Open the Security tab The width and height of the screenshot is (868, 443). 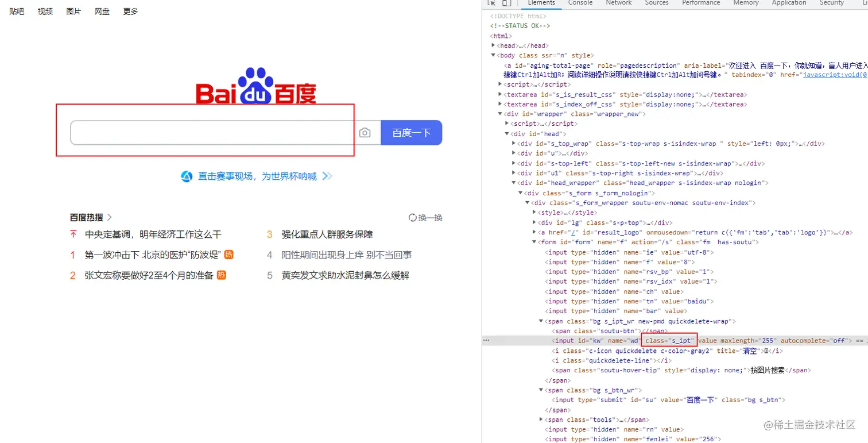tap(831, 3)
